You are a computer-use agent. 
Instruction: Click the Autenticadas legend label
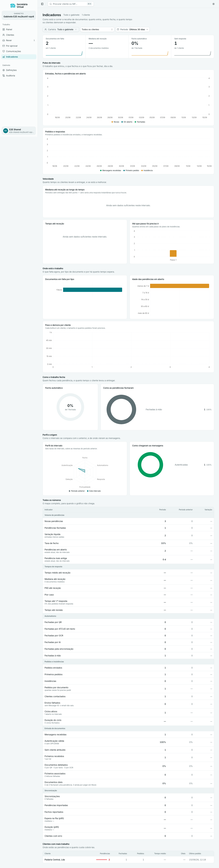[x=181, y=465]
